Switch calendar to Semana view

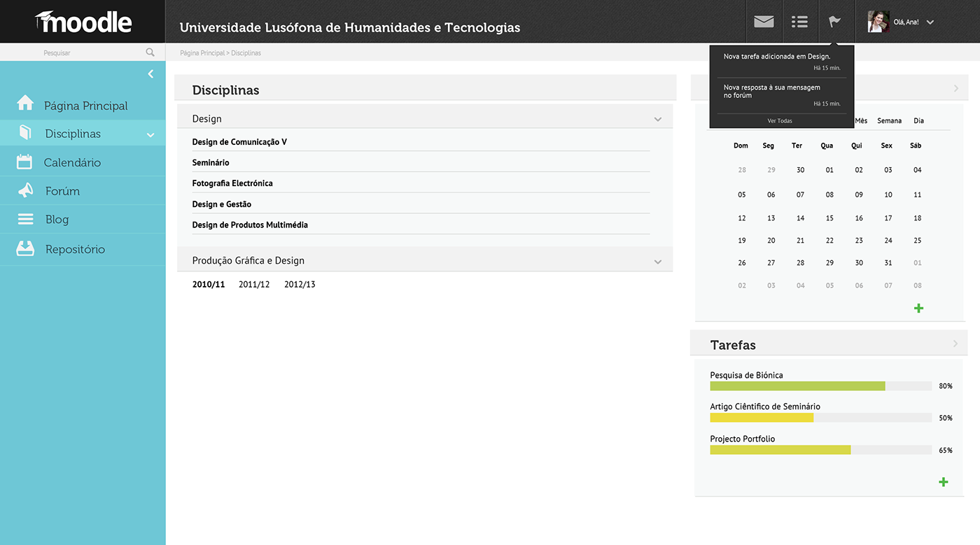coord(890,121)
